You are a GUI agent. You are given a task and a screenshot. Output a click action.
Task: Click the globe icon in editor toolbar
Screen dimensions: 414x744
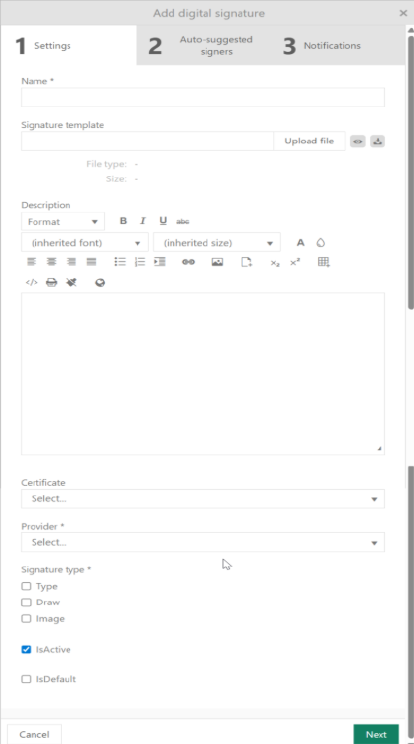tap(100, 282)
